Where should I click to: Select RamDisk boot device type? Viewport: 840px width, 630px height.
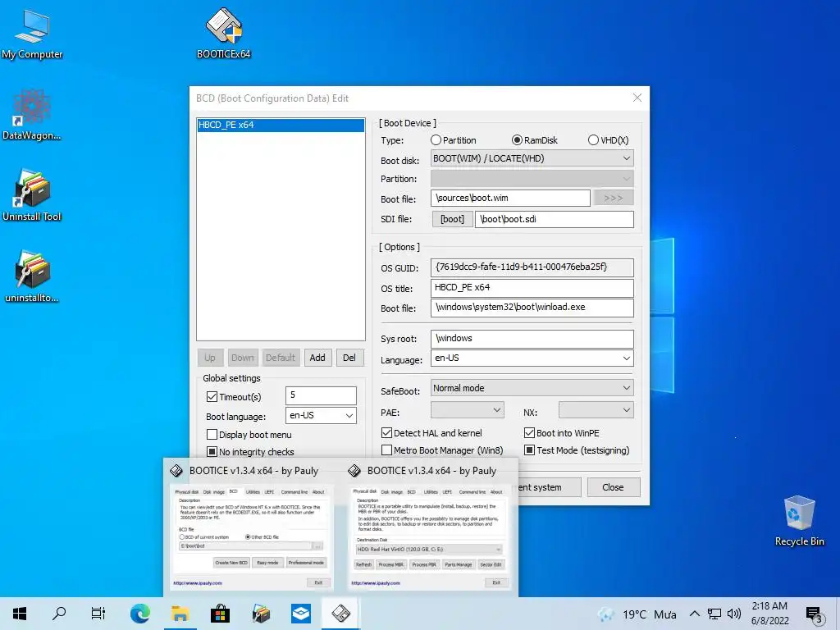[x=535, y=139]
